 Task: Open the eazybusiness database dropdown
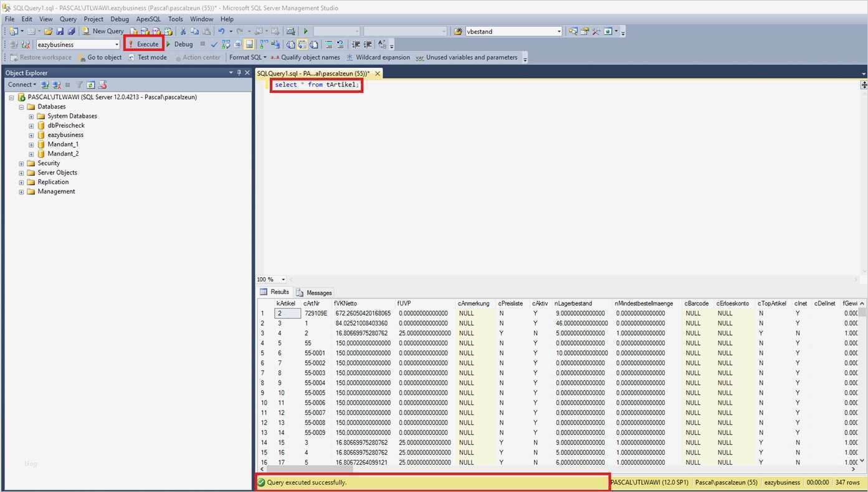click(x=117, y=45)
